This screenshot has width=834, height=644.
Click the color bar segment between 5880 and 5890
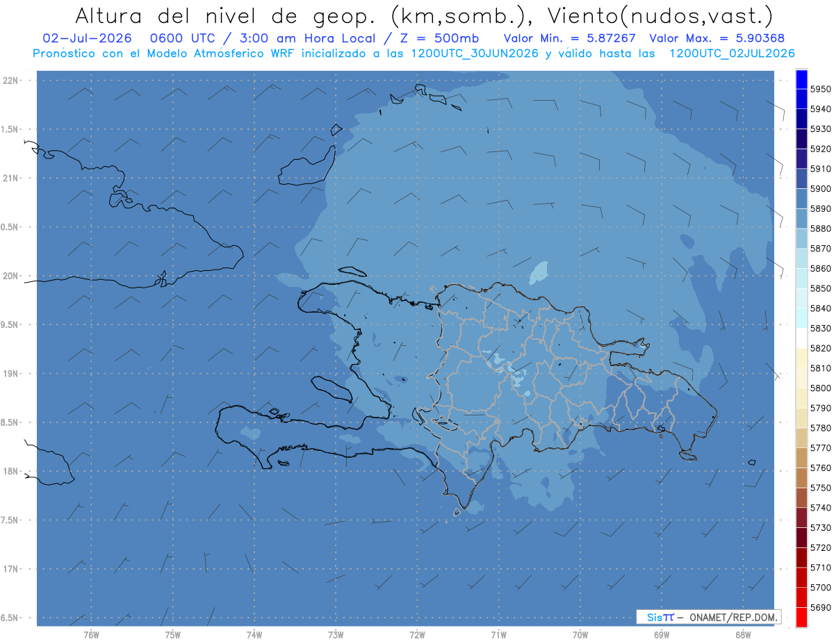[801, 219]
